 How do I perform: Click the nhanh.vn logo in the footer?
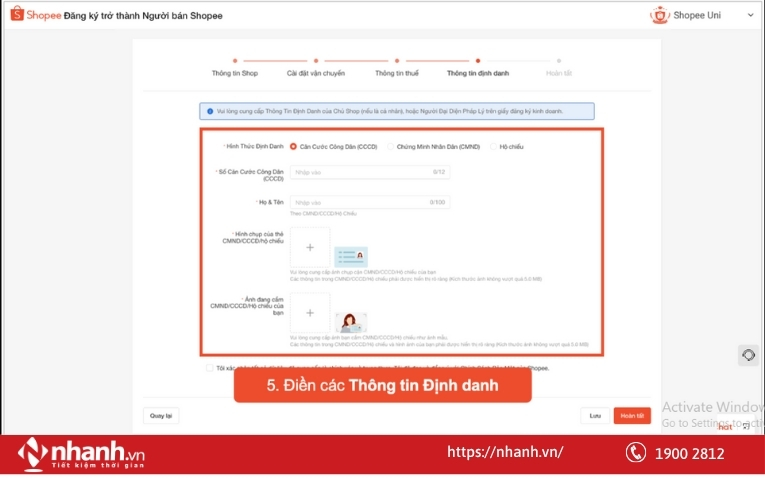pos(82,454)
